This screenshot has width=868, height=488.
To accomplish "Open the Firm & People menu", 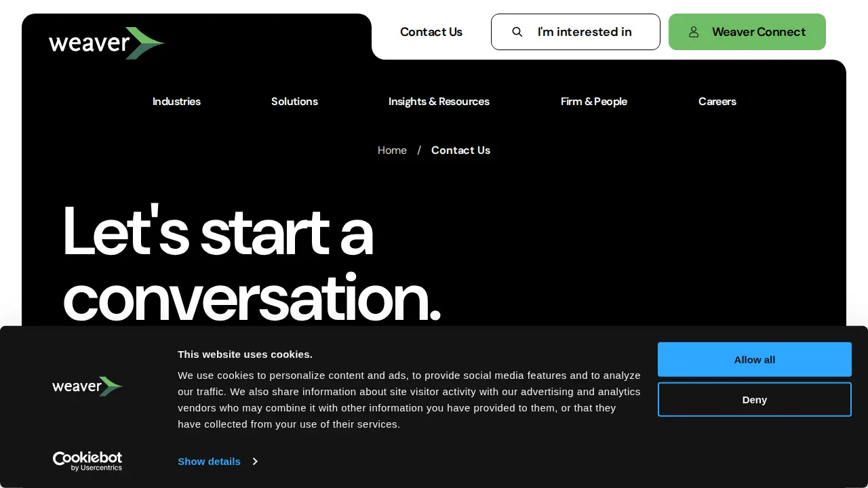I will click(594, 102).
